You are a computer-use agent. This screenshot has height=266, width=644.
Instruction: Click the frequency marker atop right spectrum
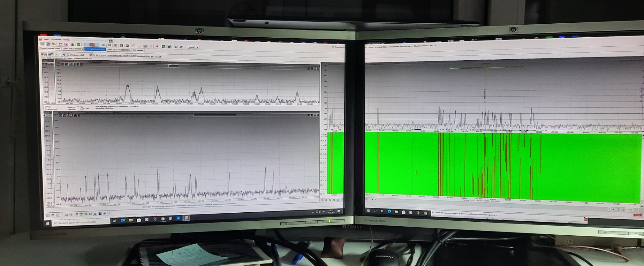487,65
